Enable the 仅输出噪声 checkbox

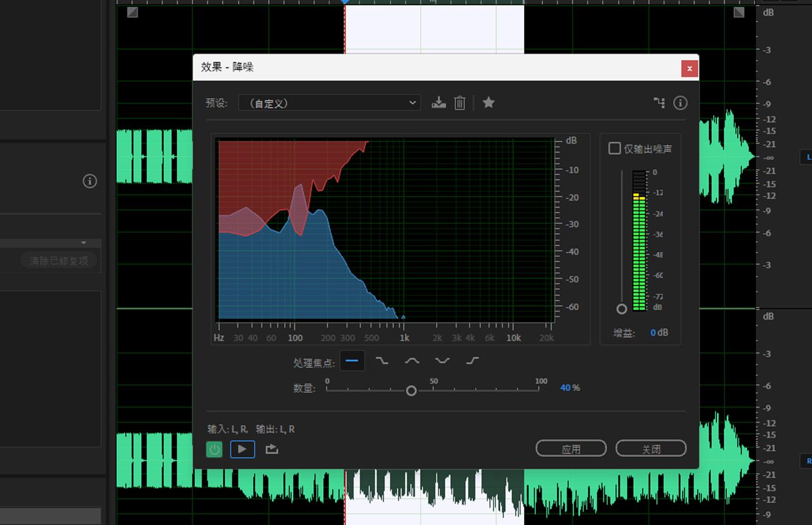615,148
